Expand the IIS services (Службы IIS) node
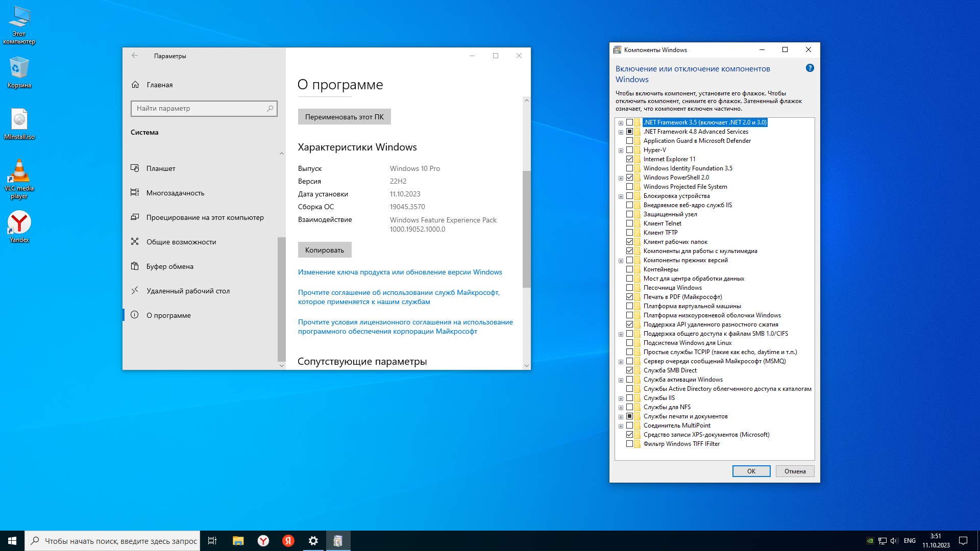980x551 pixels. point(621,398)
